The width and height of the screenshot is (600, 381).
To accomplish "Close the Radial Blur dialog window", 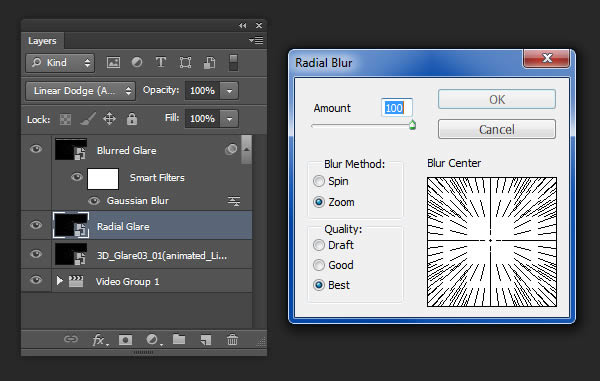I will 547,58.
